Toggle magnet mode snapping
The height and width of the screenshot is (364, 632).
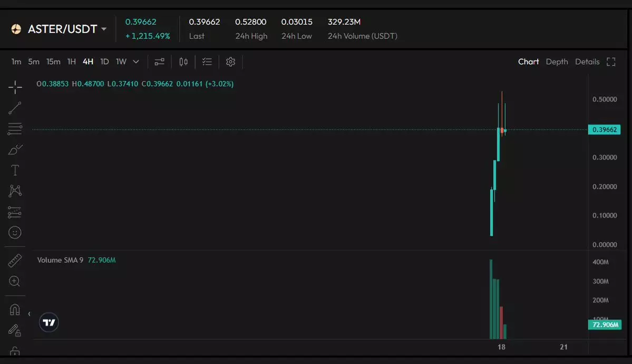coord(15,310)
